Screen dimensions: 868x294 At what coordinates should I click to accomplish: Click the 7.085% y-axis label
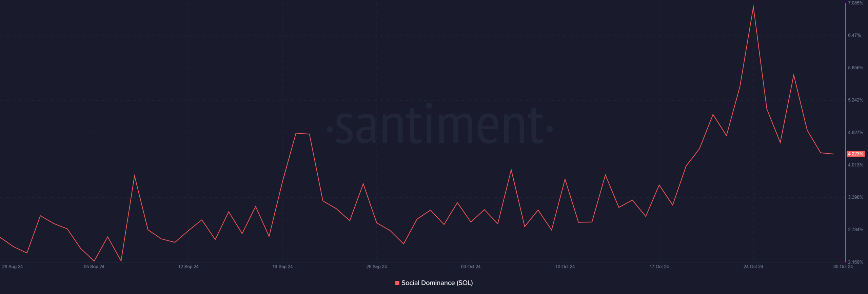coord(855,3)
